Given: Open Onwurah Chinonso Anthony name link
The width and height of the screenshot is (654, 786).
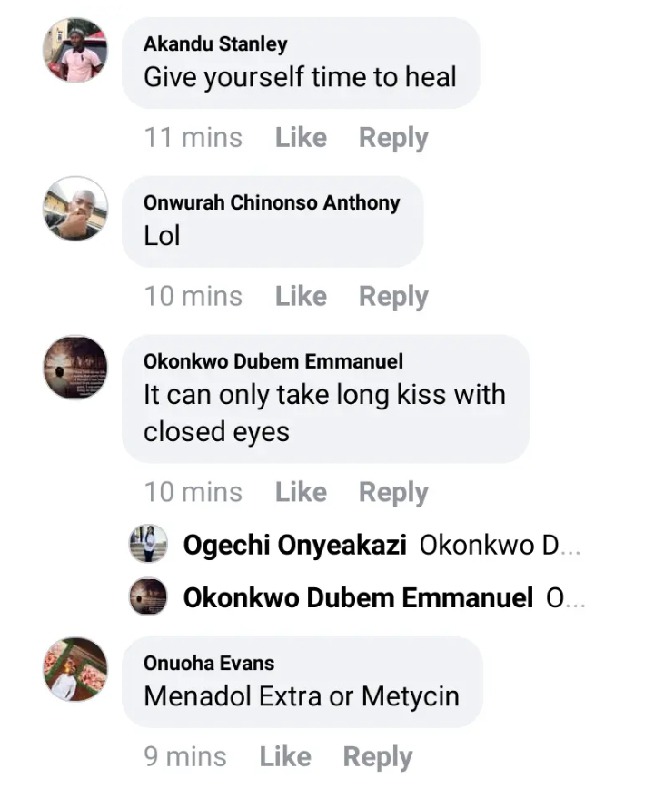Looking at the screenshot, I should (x=272, y=203).
